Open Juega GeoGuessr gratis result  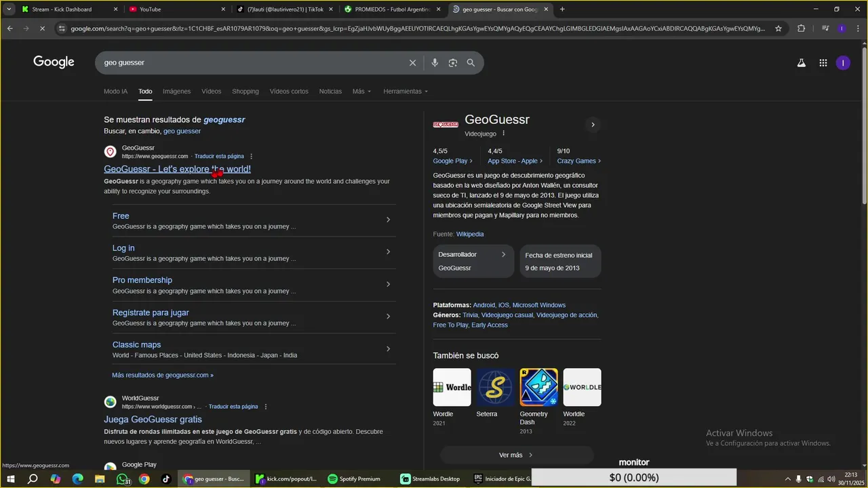(x=153, y=420)
